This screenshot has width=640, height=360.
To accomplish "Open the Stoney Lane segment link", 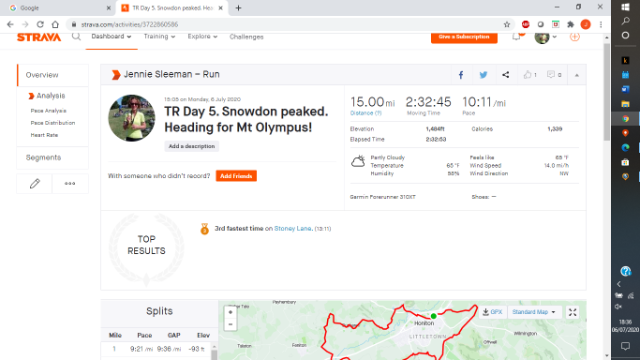I will (293, 229).
